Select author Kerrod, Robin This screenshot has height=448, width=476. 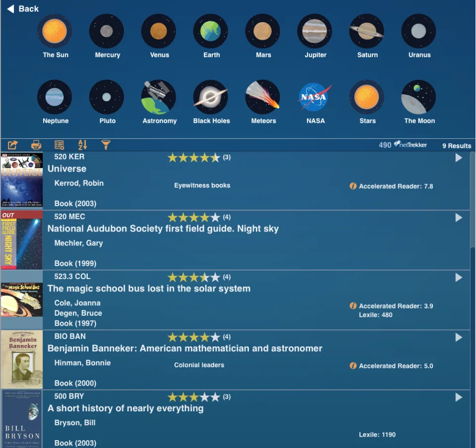(79, 183)
